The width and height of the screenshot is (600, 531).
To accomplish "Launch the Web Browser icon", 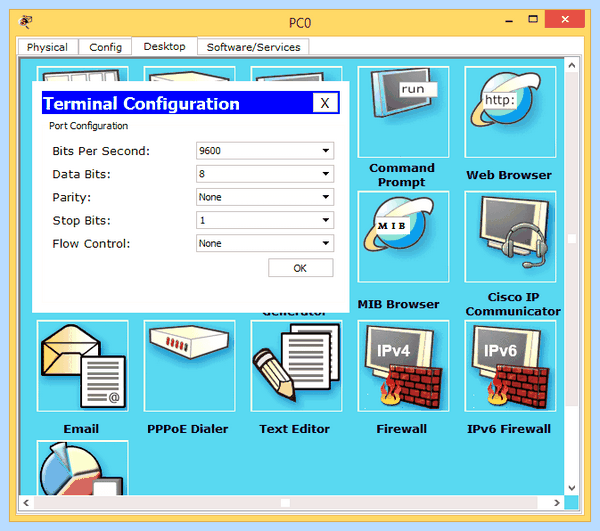I will (510, 112).
